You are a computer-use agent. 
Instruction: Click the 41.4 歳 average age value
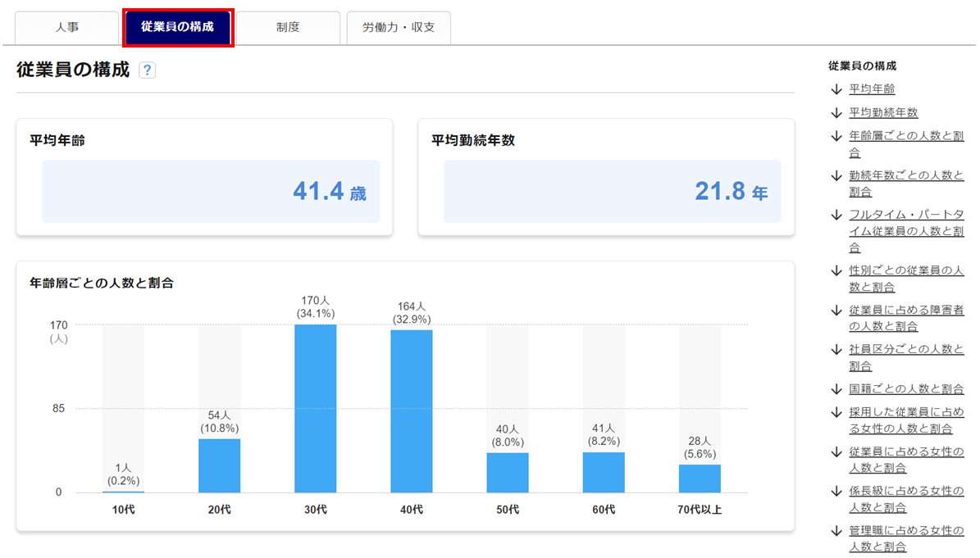click(330, 192)
